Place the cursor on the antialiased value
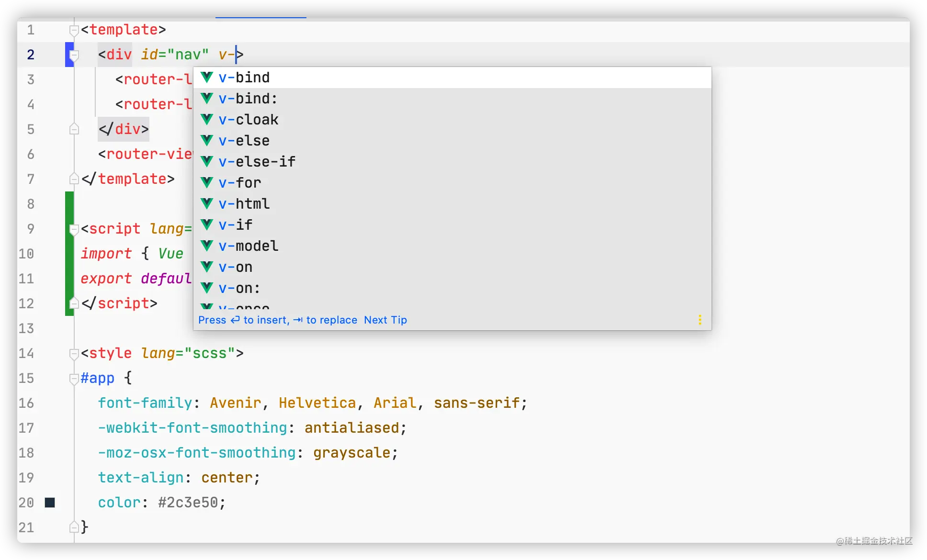Viewport: 927px width, 560px height. 351,428
